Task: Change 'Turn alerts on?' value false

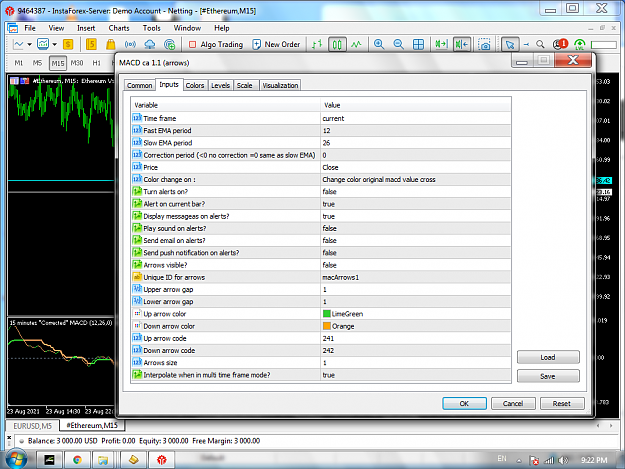Action: pos(416,192)
